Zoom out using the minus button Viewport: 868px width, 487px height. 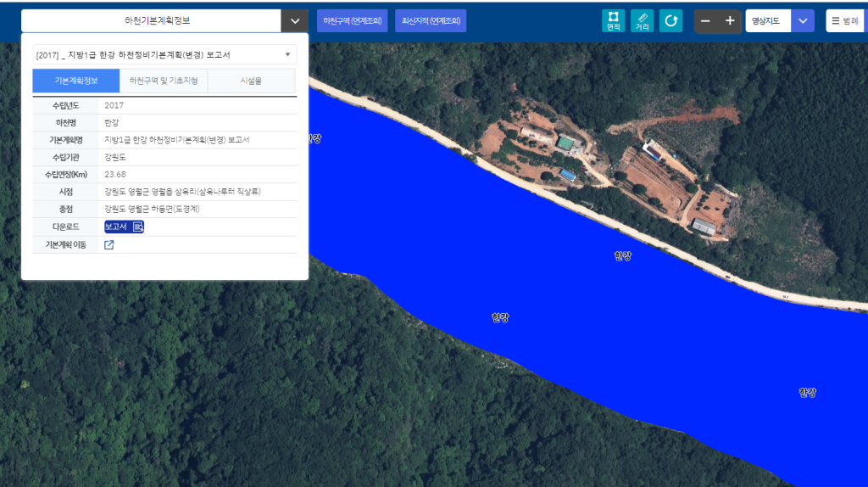[x=705, y=20]
